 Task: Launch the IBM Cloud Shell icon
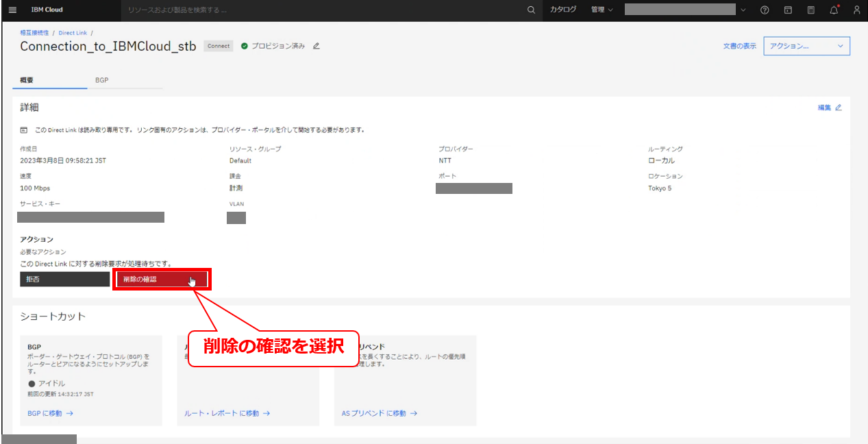coord(788,10)
